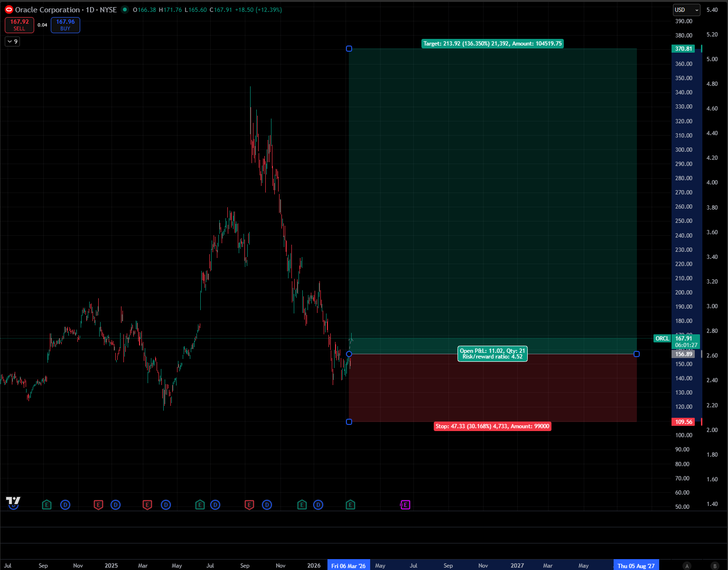This screenshot has width=728, height=570.
Task: Click the Thu 05 Aug '27 date label
Action: (x=636, y=566)
